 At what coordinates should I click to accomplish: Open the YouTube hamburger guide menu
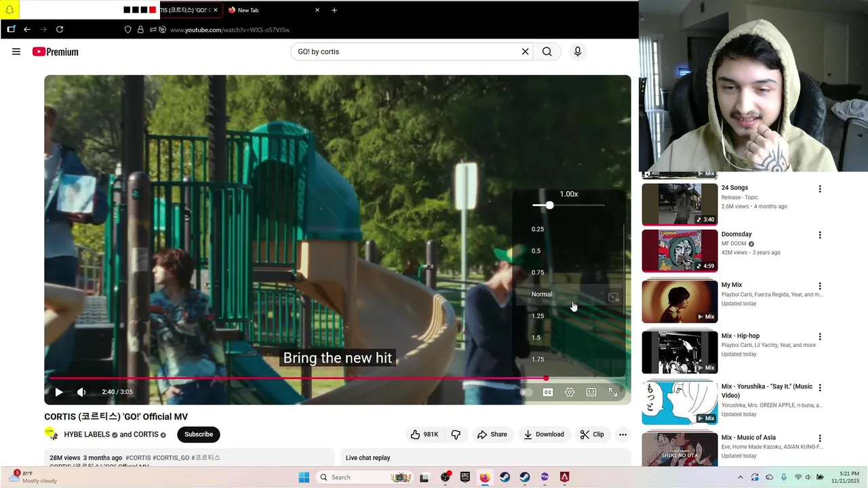point(16,52)
